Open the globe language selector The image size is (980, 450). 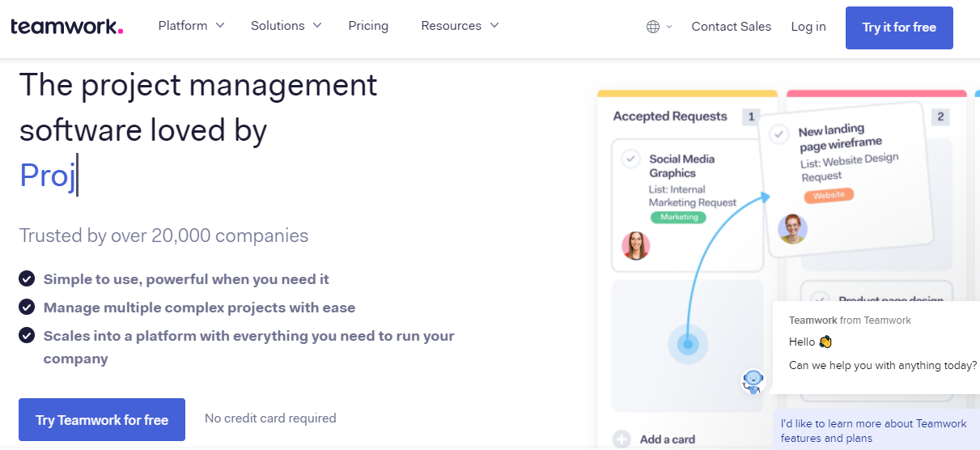point(653,27)
